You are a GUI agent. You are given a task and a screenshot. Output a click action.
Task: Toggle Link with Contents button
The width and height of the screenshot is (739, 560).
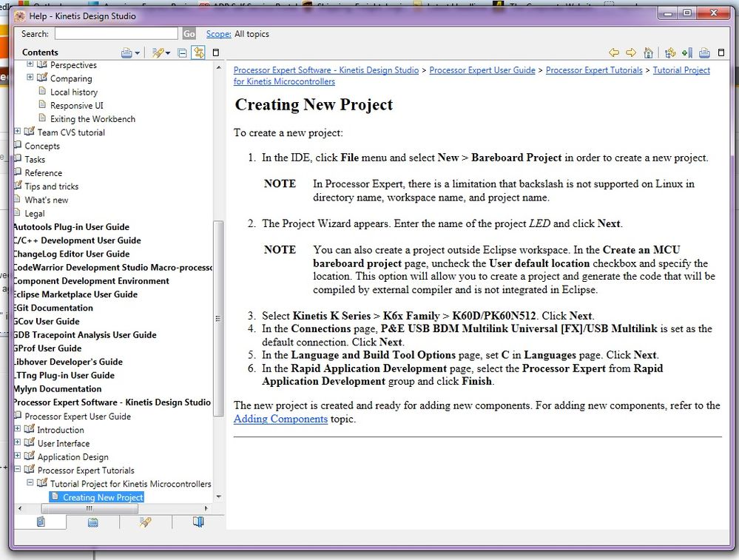(x=198, y=53)
